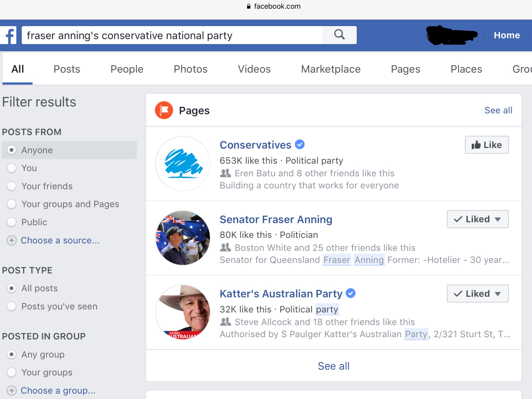Select the Your groups radio button
532x399 pixels.
(x=11, y=372)
